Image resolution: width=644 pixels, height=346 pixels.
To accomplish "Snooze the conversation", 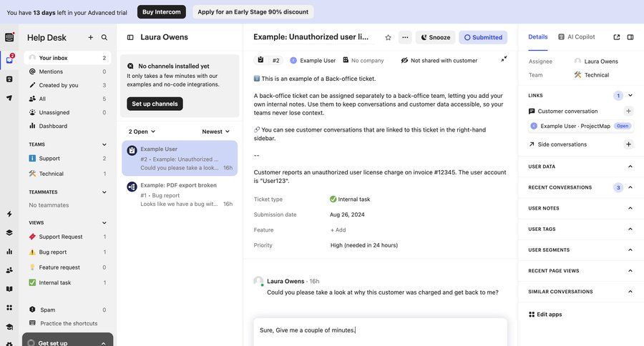I will tap(435, 37).
